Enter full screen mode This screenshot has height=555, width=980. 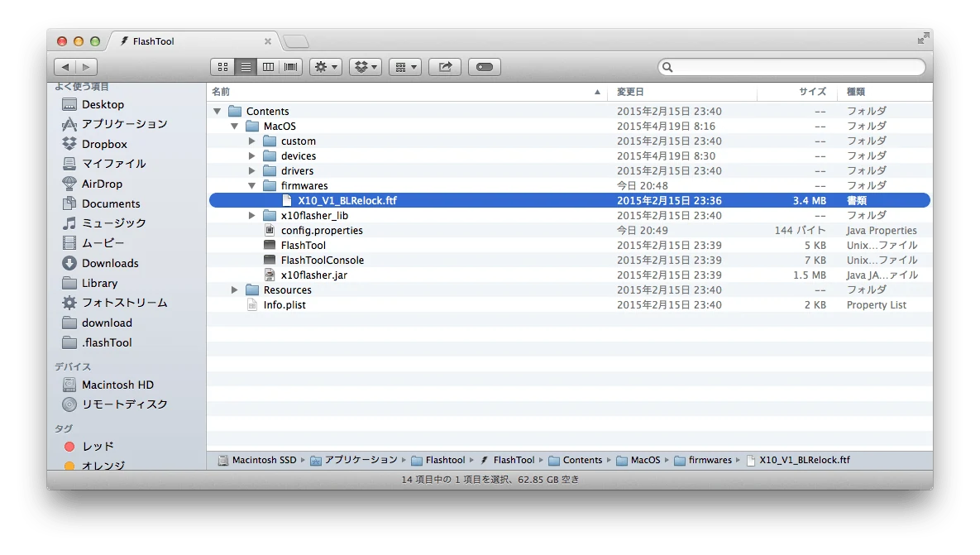[923, 38]
